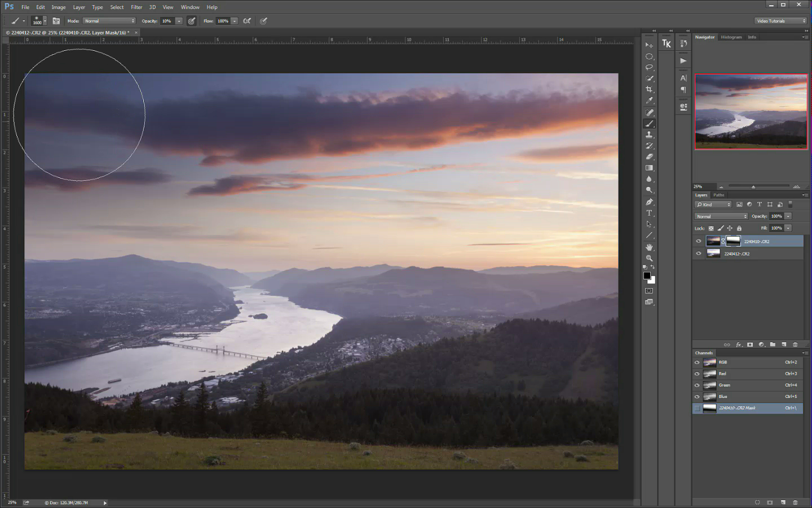Click the layer mask thumbnail of 2240410-.CR2

(733, 241)
